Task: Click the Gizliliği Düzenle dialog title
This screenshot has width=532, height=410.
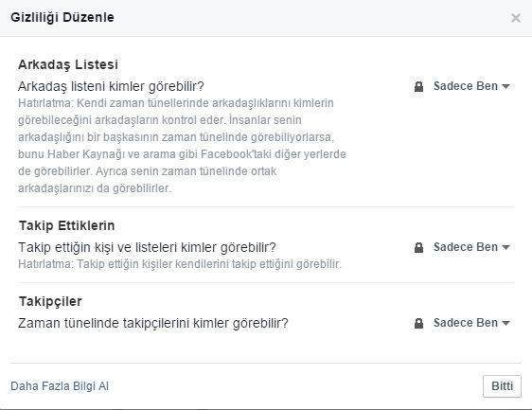Action: click(62, 17)
